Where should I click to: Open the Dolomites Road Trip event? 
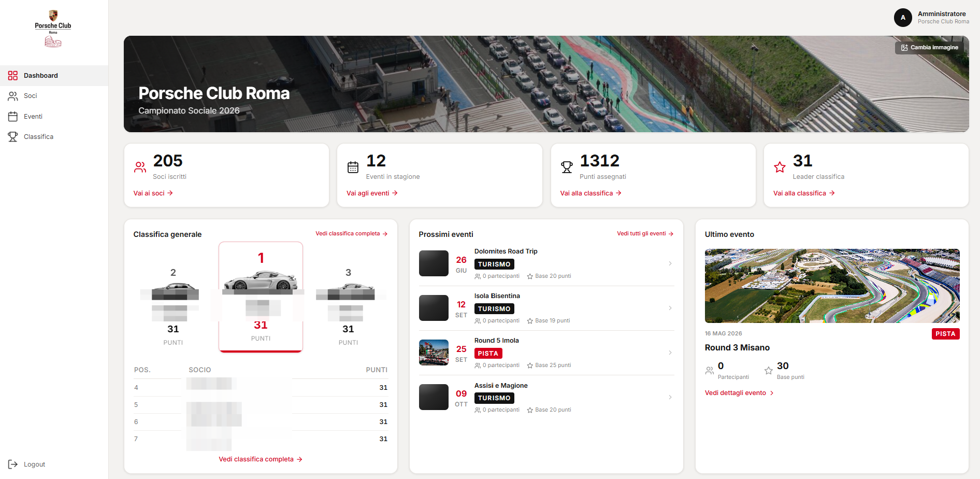[x=546, y=263]
